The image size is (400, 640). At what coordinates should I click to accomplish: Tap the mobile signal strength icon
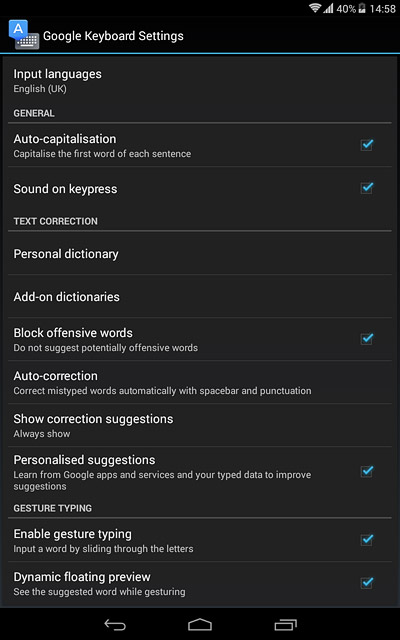pyautogui.click(x=328, y=8)
